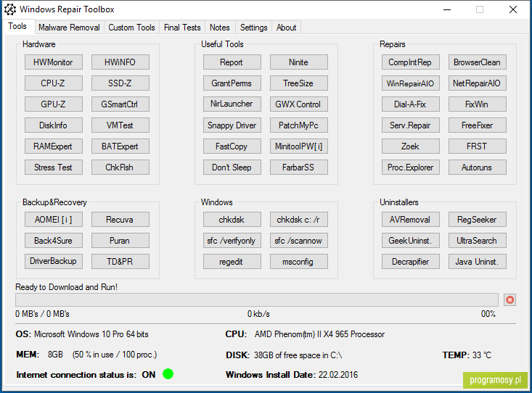Open the Final Tests tab
The width and height of the screenshot is (532, 393).
tap(182, 28)
